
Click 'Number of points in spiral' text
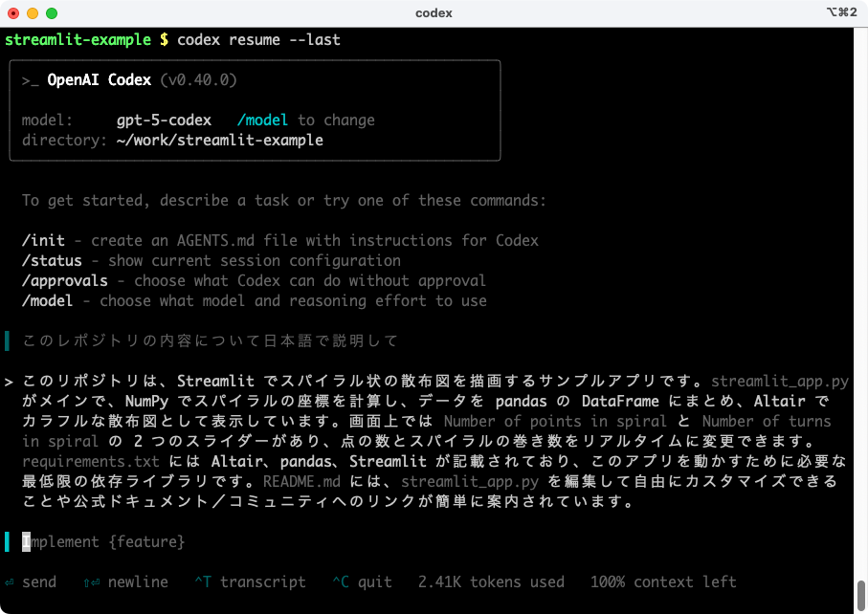[x=555, y=422]
